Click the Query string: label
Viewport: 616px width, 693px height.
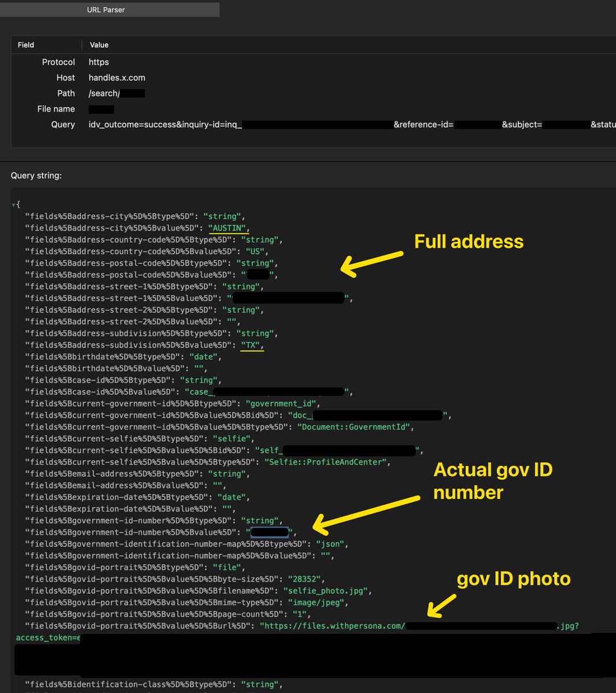pos(36,176)
